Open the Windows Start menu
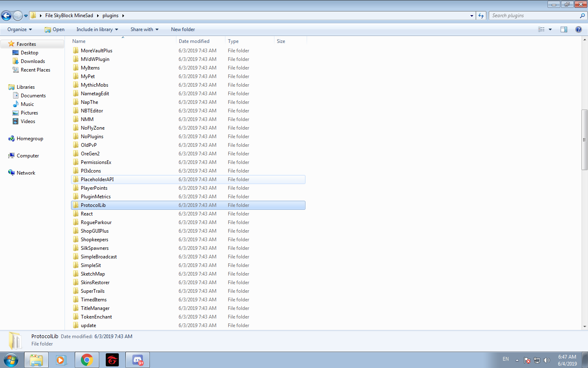Screen dimensions: 588x368 11,360
